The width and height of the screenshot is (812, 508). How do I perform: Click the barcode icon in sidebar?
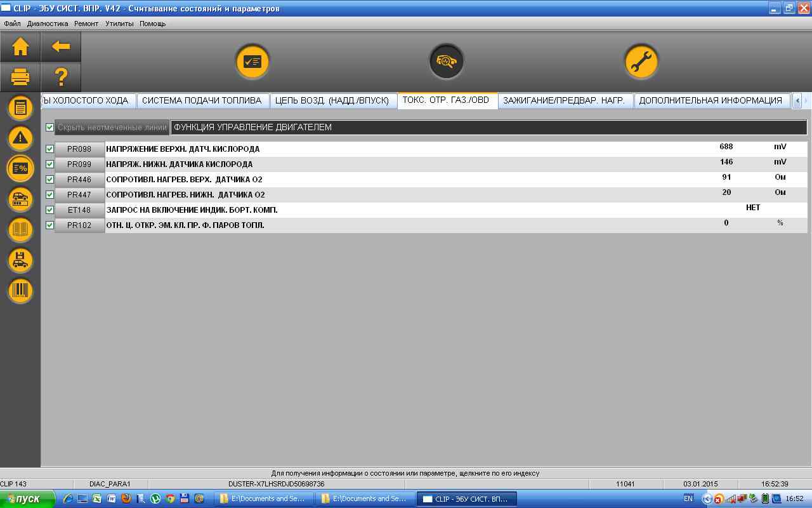coord(20,290)
